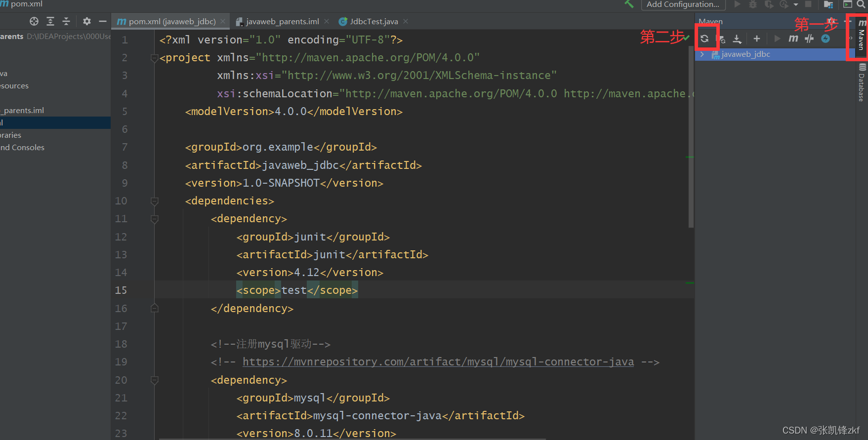The height and width of the screenshot is (440, 868).
Task: Generate sources and update folders icon
Action: coord(721,39)
